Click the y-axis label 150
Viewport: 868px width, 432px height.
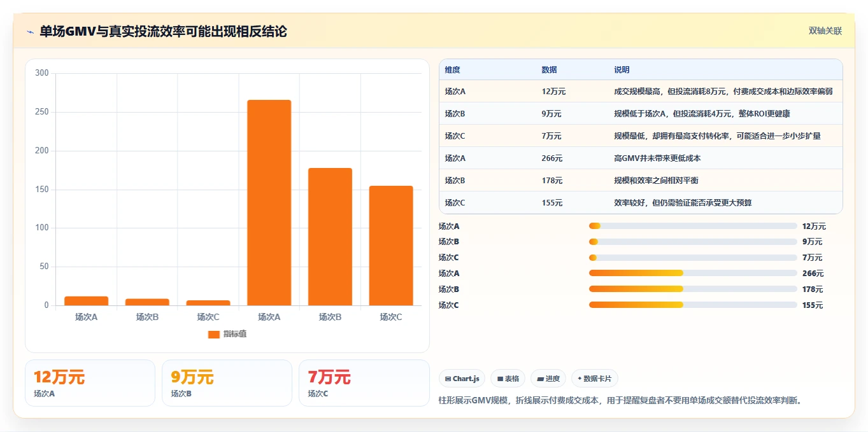42,190
